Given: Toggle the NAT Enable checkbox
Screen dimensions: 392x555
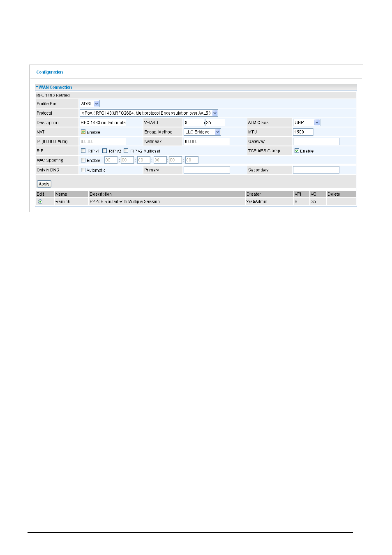Looking at the screenshot, I should pyautogui.click(x=83, y=132).
